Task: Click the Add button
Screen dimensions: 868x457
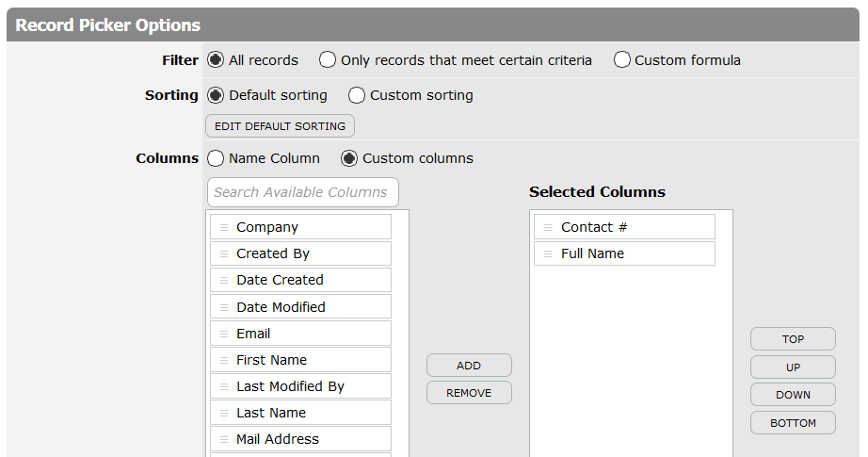Action: 469,366
